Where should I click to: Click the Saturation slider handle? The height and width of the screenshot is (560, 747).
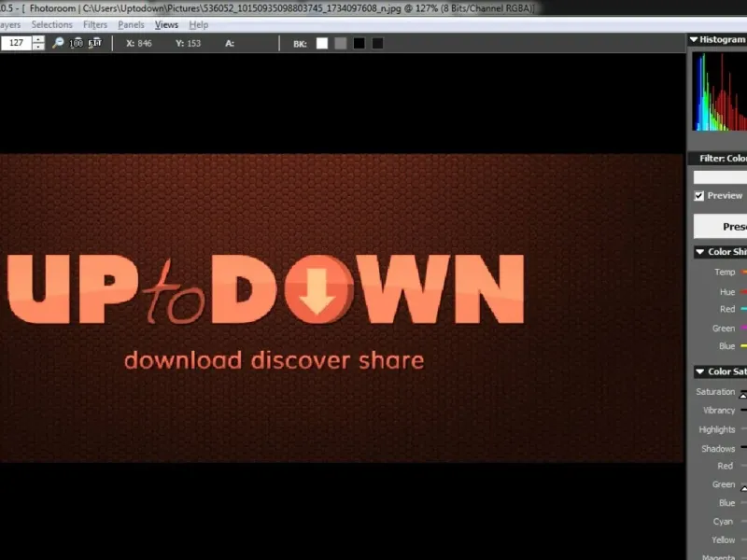(x=743, y=395)
